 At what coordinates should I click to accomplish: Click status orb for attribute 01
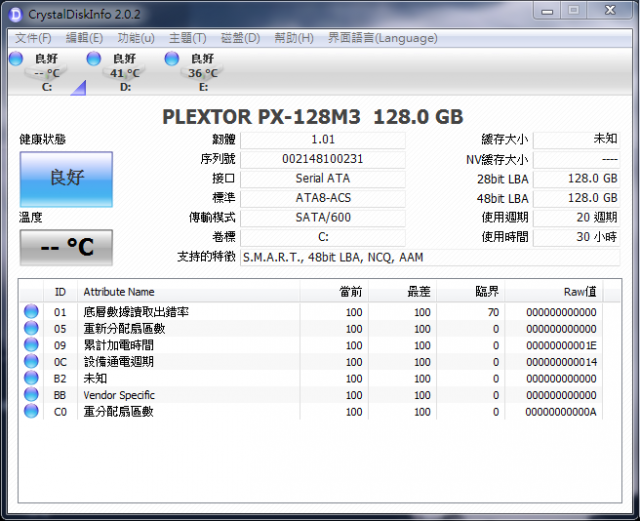click(31, 312)
